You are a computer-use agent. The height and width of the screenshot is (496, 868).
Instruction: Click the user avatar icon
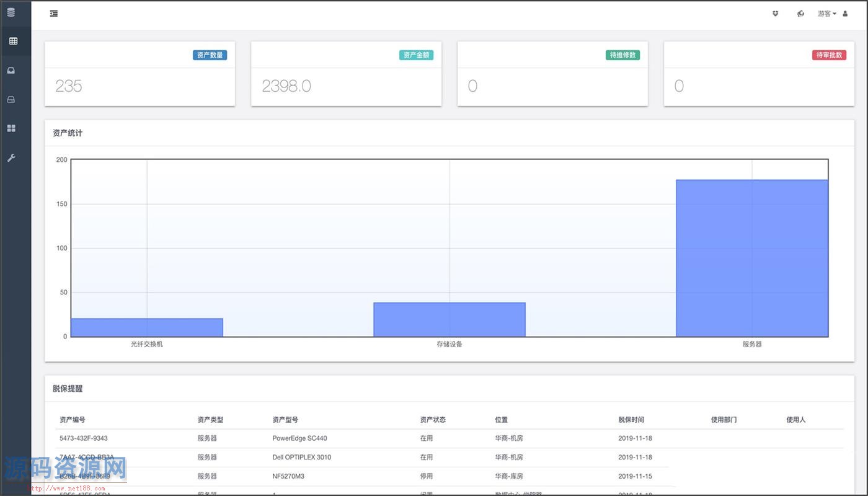845,14
